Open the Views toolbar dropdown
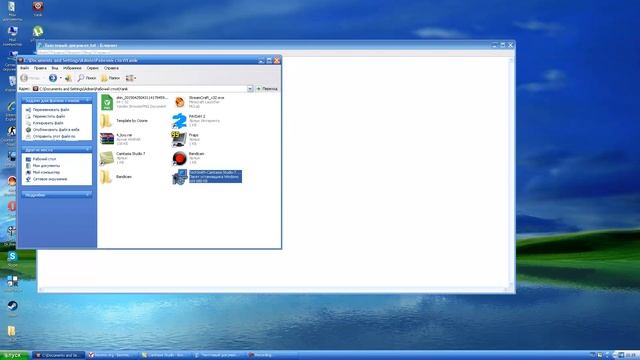 pos(131,78)
